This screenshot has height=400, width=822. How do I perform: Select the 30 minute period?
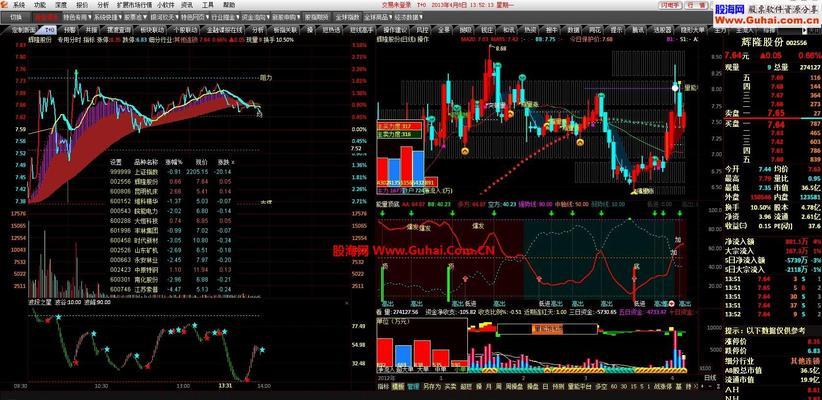coord(624,386)
